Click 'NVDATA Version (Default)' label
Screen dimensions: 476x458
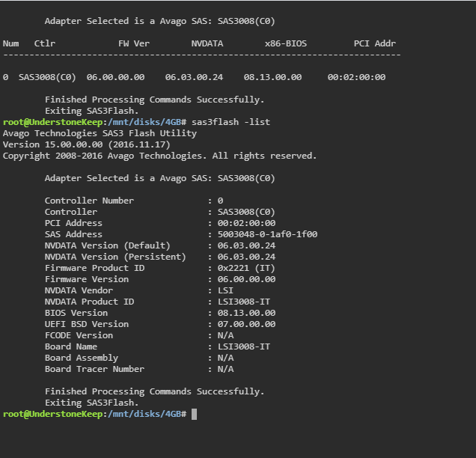pyautogui.click(x=108, y=245)
